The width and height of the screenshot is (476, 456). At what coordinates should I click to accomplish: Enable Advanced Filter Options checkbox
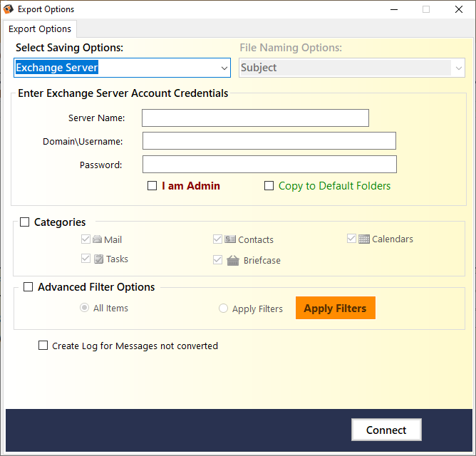(29, 287)
